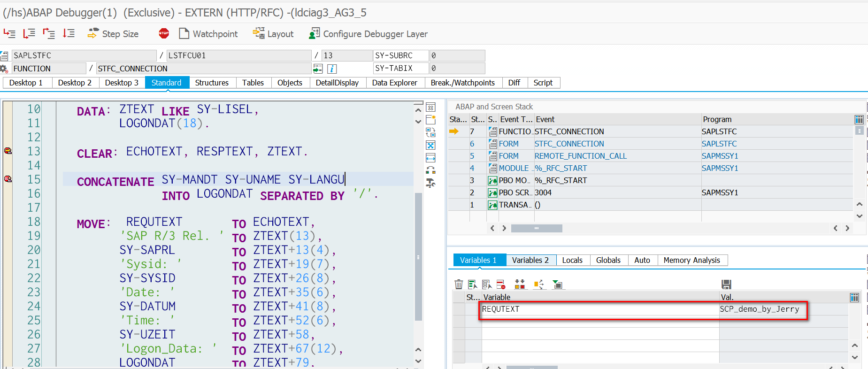Viewport: 868px width, 369px height.
Task: Click the stack table horizontal scrollbar thumb
Action: [537, 228]
